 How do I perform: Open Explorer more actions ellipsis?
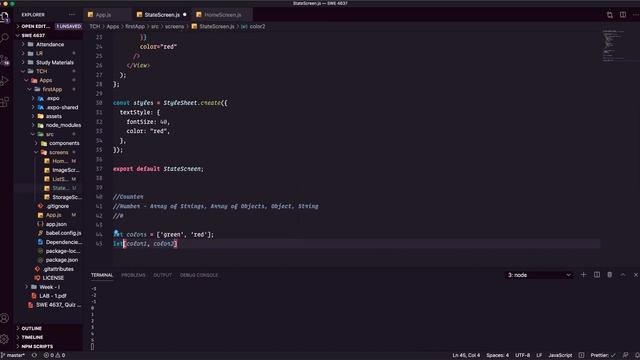click(72, 15)
